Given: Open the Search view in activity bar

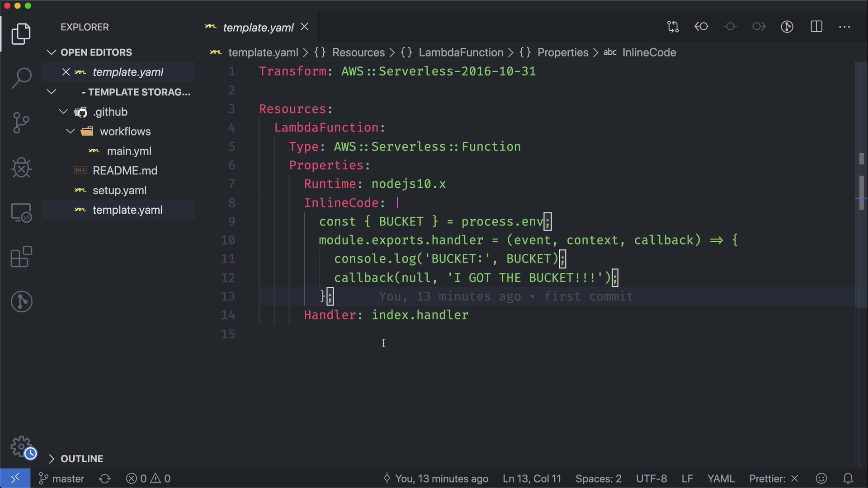Looking at the screenshot, I should pyautogui.click(x=21, y=78).
